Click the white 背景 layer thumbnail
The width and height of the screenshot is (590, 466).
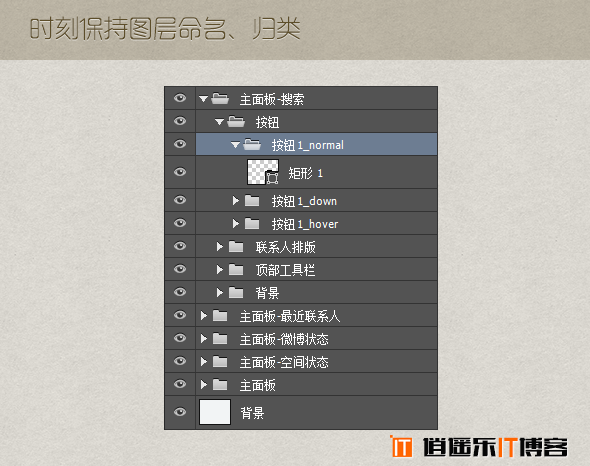coord(215,412)
